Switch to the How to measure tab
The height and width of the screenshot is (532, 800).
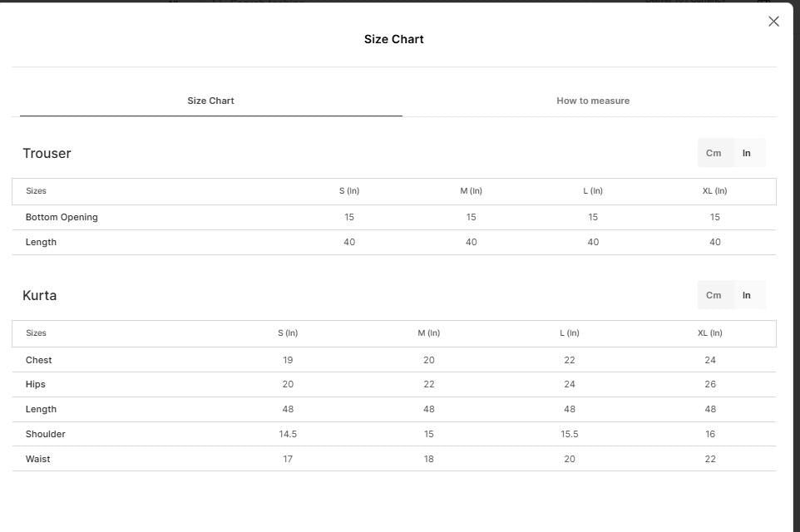pyautogui.click(x=593, y=101)
